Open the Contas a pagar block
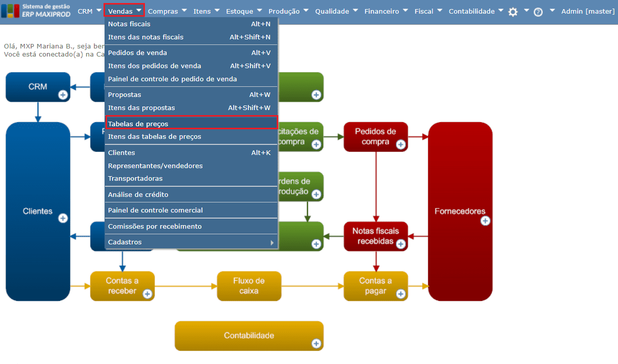 point(376,286)
